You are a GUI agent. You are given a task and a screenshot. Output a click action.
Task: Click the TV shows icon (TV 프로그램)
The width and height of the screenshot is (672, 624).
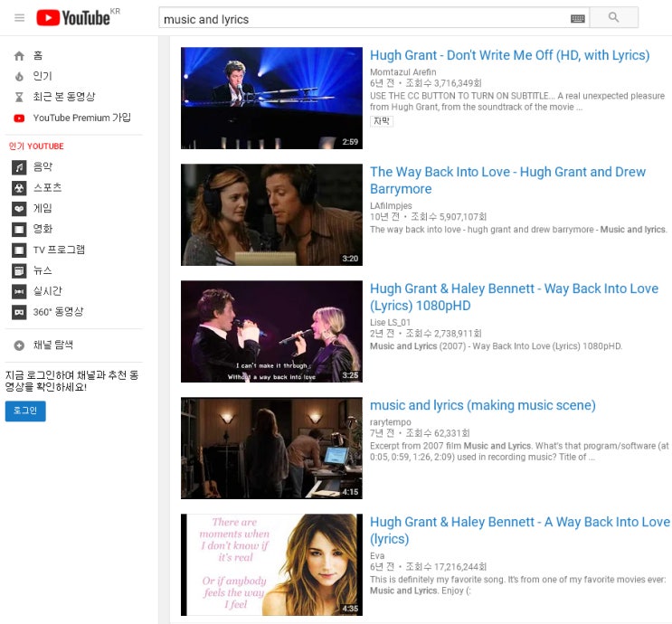coord(19,251)
